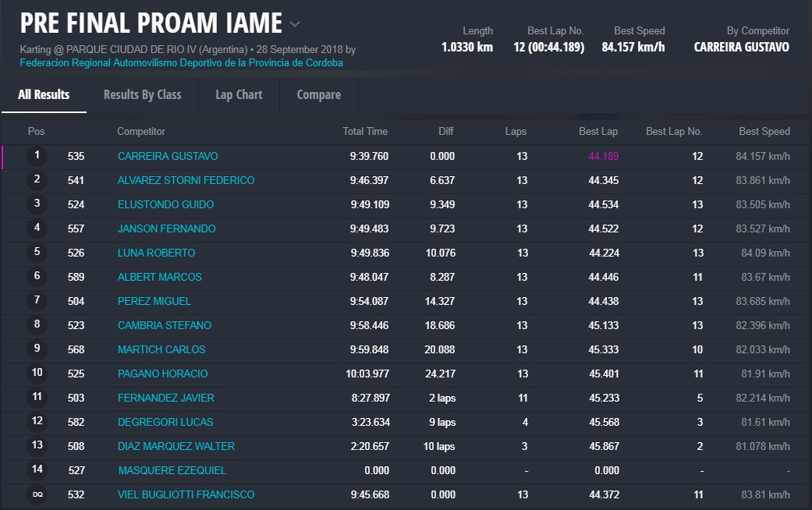
Task: Click the position 10 badge icon
Action: coord(37,374)
